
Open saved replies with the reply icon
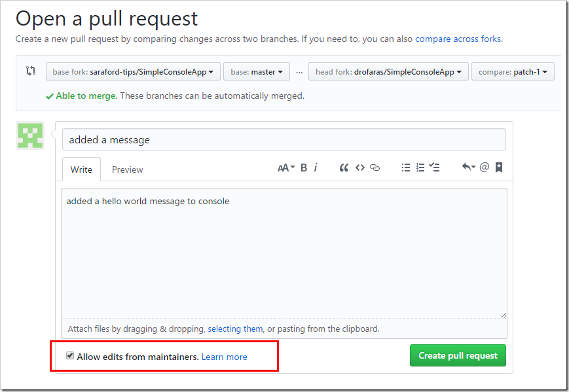pos(468,168)
